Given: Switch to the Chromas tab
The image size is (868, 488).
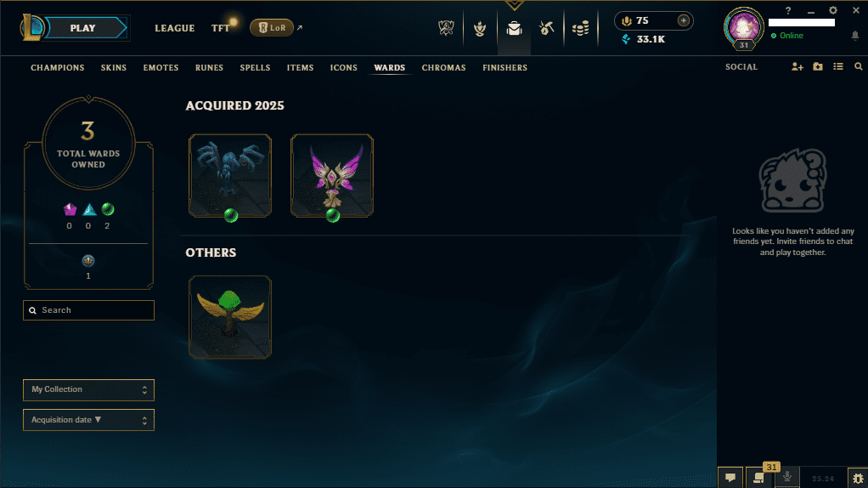Looking at the screenshot, I should 443,67.
